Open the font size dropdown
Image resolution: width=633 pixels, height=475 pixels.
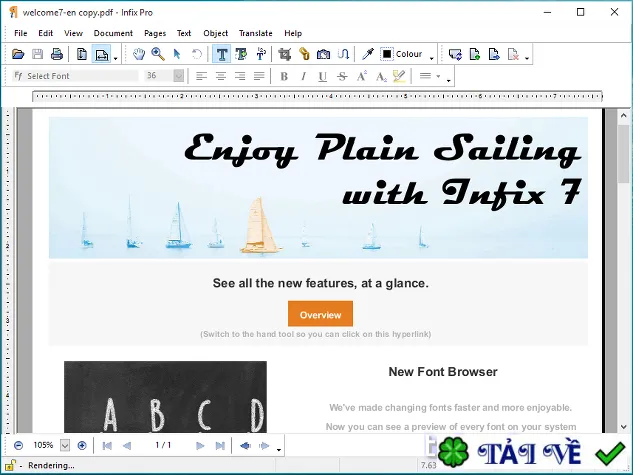pyautogui.click(x=178, y=75)
